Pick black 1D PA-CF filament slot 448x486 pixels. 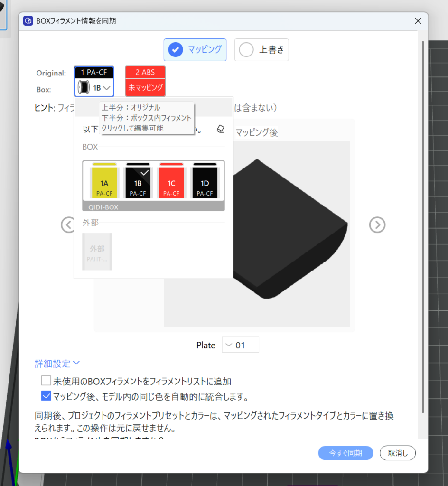[x=205, y=183]
